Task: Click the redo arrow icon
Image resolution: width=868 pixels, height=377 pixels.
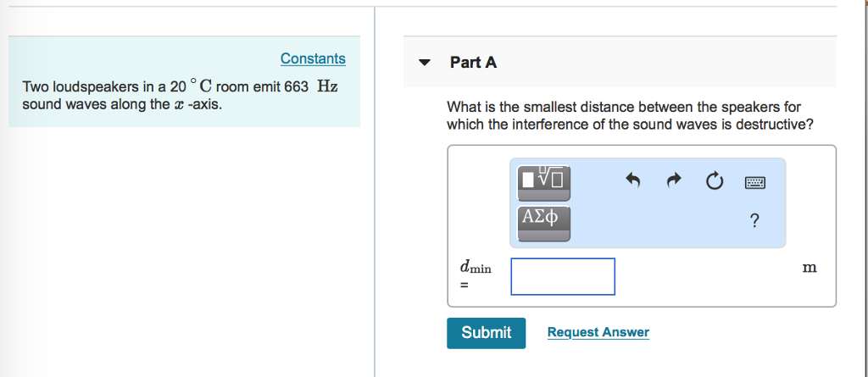Action: tap(673, 180)
